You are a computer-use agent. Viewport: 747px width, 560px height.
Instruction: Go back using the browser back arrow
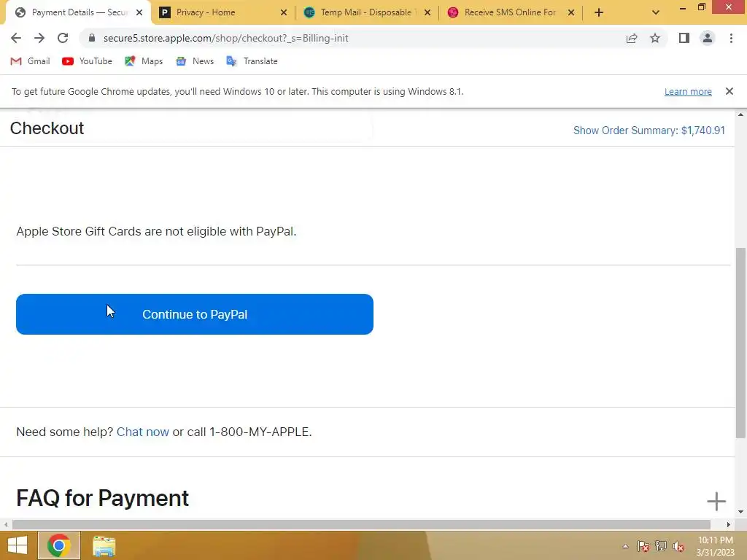pos(16,38)
